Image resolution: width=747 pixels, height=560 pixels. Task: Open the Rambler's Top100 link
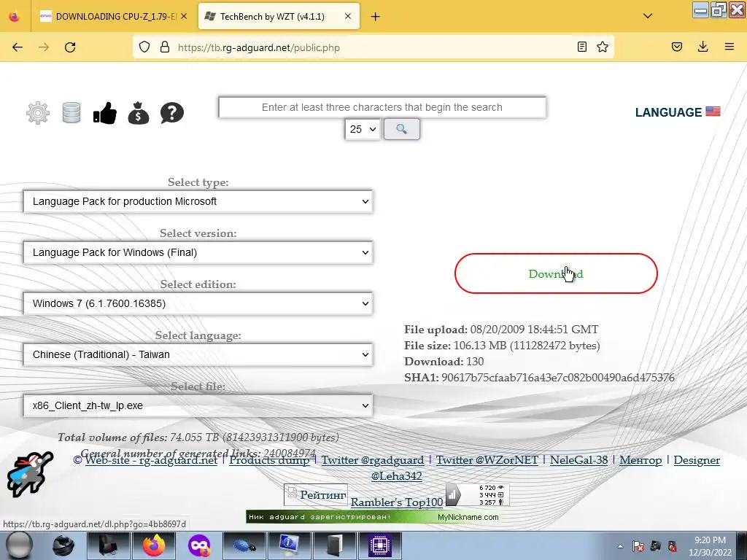397,502
